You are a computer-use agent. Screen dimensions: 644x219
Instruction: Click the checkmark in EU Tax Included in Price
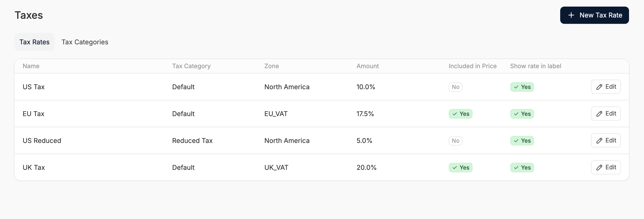(x=455, y=114)
